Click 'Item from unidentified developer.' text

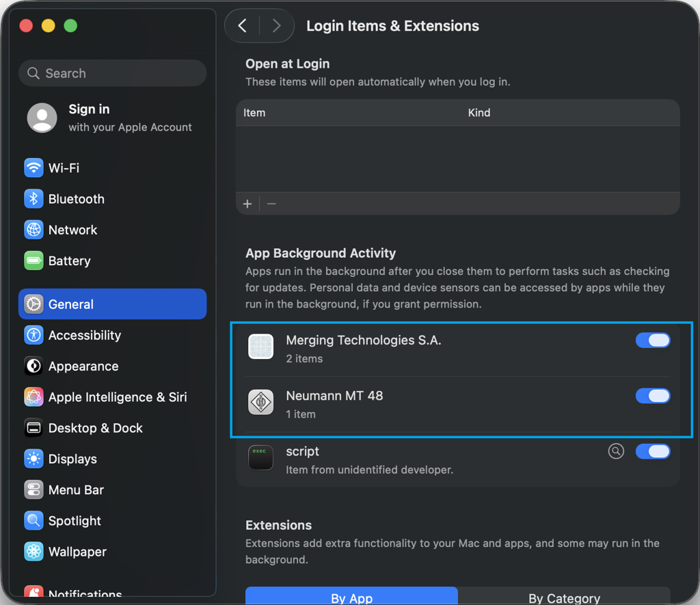(370, 470)
